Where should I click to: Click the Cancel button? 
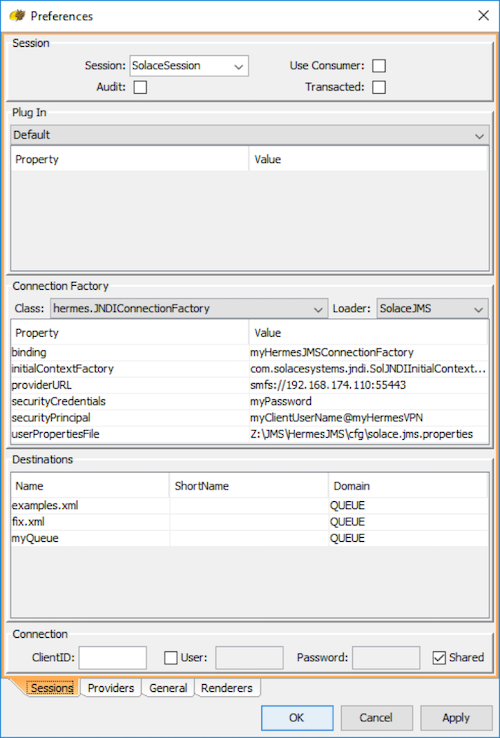[x=376, y=718]
